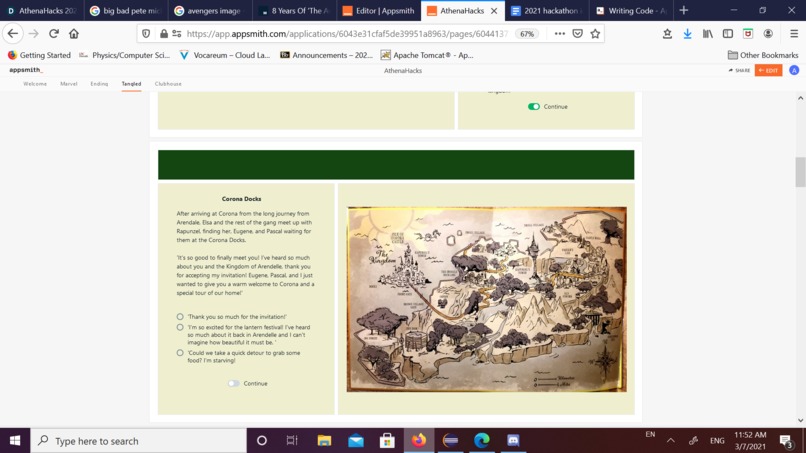This screenshot has width=806, height=453.
Task: Open the Vocareum Cloud Labs bookmark
Action: [225, 55]
